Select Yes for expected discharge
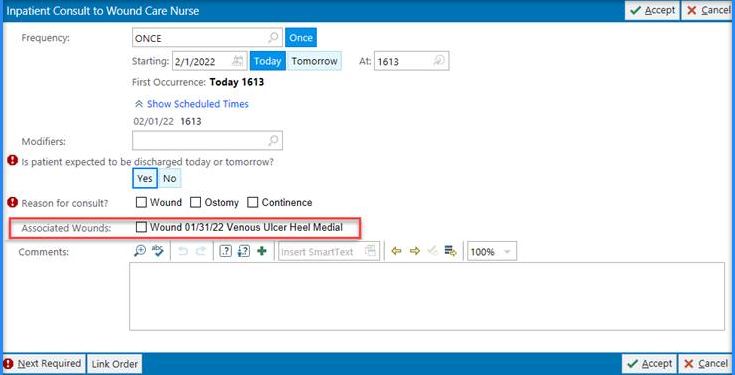735x375 pixels. [x=145, y=178]
